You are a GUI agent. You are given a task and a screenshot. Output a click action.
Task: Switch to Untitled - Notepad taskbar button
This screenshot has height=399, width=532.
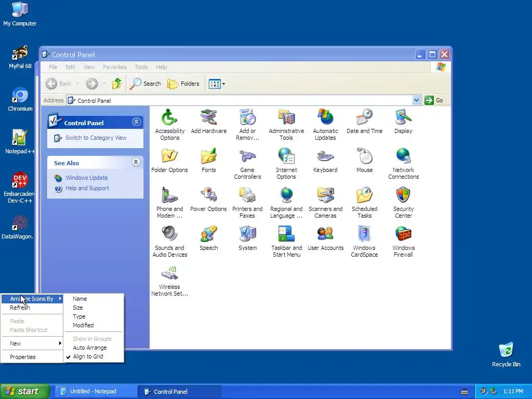pyautogui.click(x=95, y=392)
